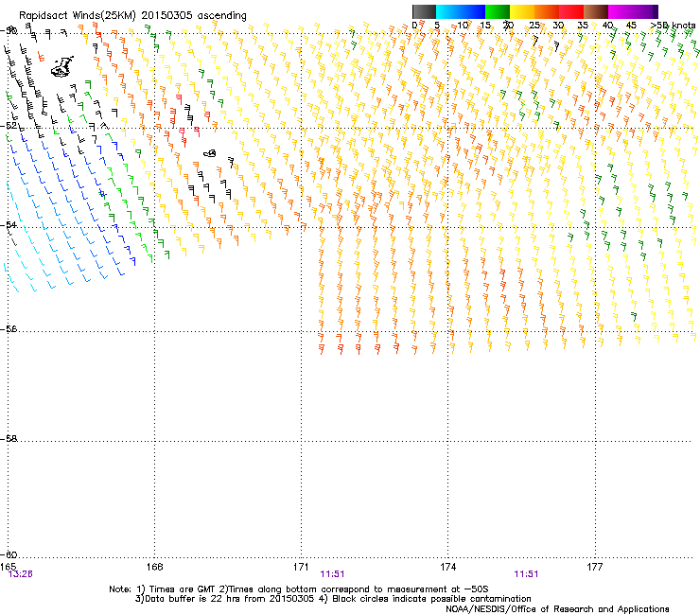This screenshot has width=700, height=615.
Task: Select the red 30-35 knots color segment
Action: 571,11
